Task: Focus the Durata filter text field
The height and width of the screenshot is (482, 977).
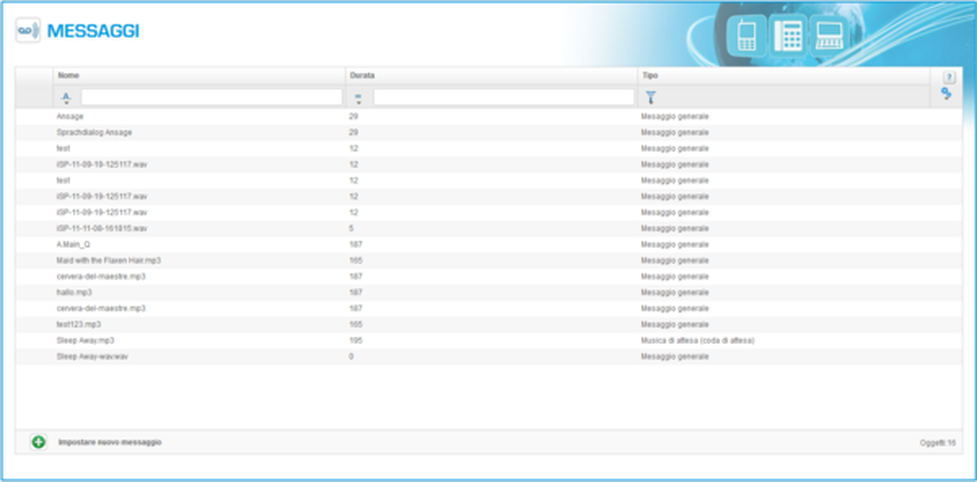Action: click(x=503, y=97)
